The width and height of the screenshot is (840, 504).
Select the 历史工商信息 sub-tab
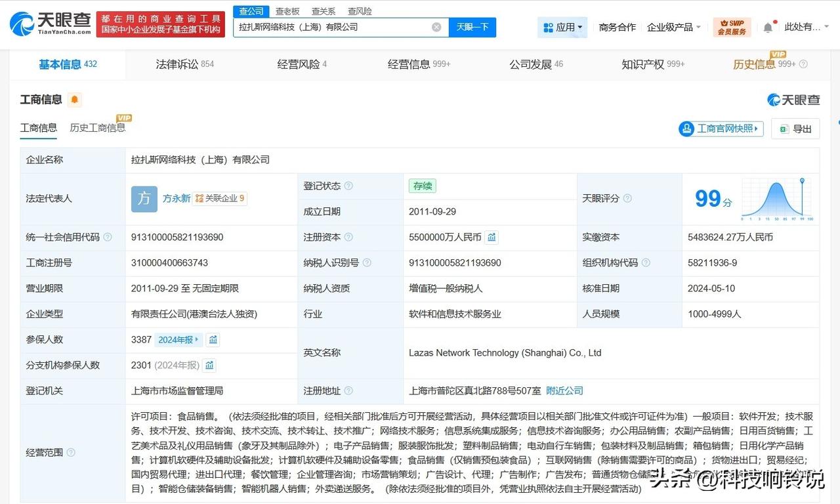[98, 128]
